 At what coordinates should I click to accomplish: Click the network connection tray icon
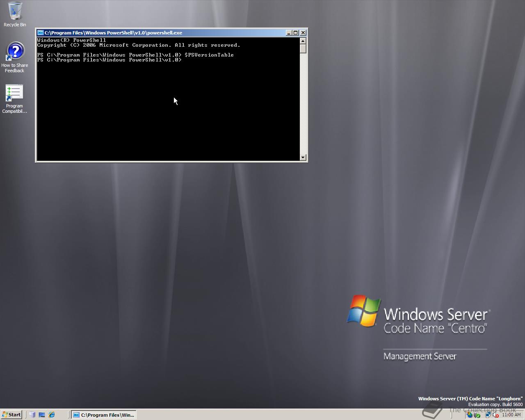488,415
